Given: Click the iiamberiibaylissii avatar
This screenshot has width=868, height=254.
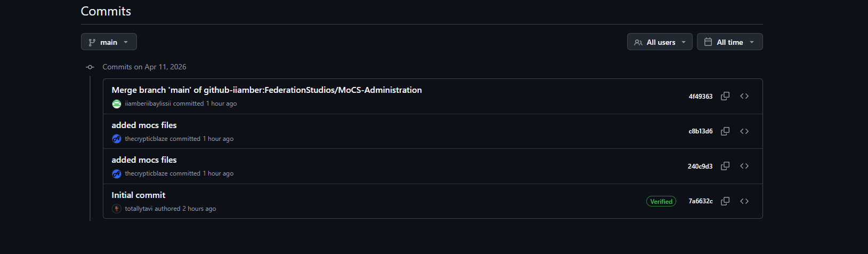Looking at the screenshot, I should coord(117,104).
